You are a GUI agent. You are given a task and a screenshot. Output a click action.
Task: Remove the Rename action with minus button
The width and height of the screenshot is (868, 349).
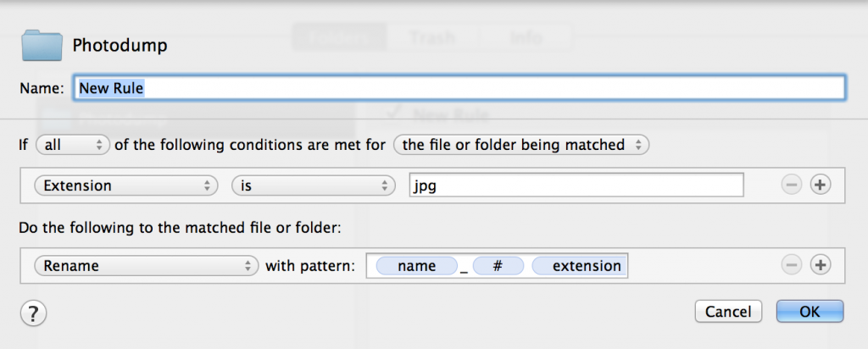(792, 265)
